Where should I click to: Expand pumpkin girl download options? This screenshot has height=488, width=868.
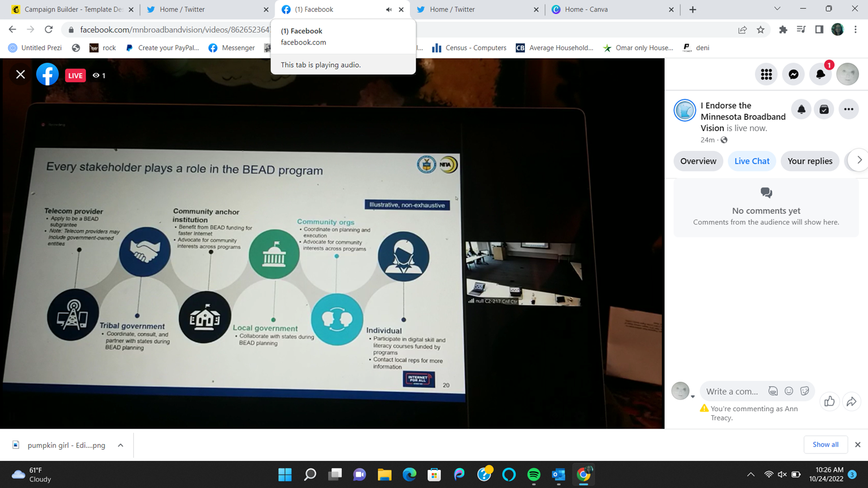tap(120, 445)
